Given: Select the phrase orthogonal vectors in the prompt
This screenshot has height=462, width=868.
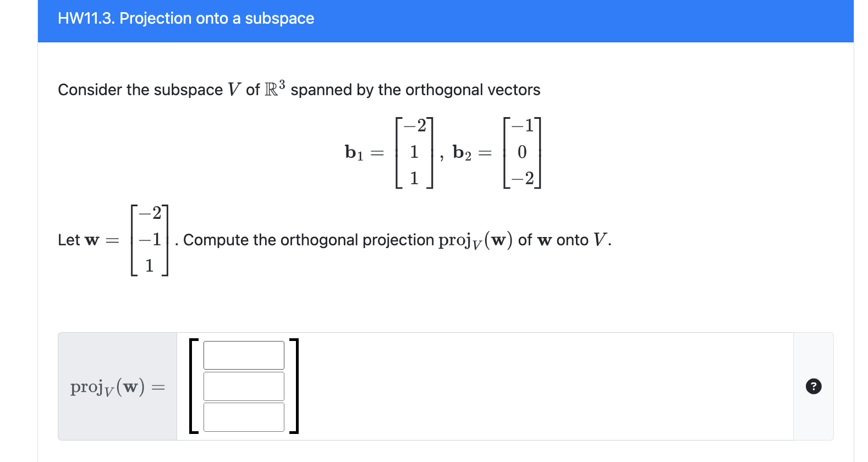Looking at the screenshot, I should tap(472, 90).
